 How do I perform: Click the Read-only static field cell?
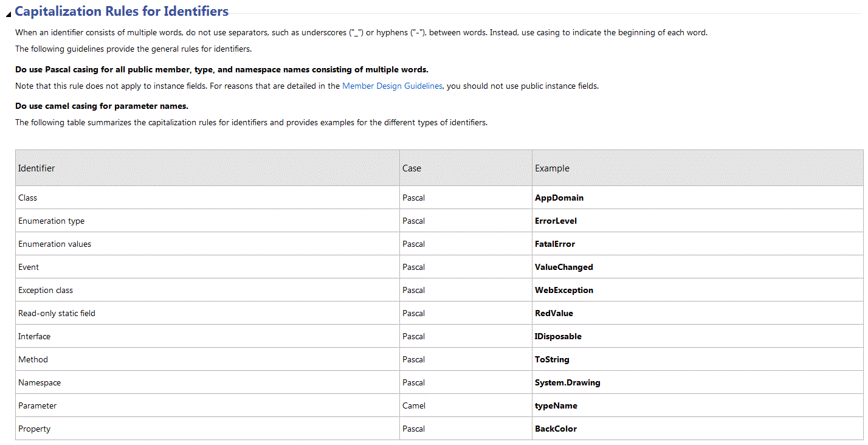pos(57,314)
